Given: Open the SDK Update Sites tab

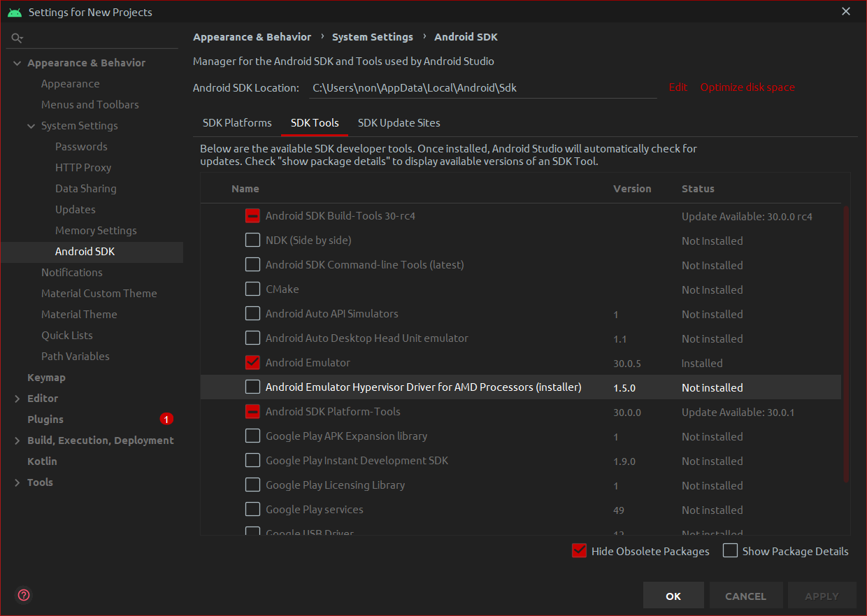Looking at the screenshot, I should 399,123.
